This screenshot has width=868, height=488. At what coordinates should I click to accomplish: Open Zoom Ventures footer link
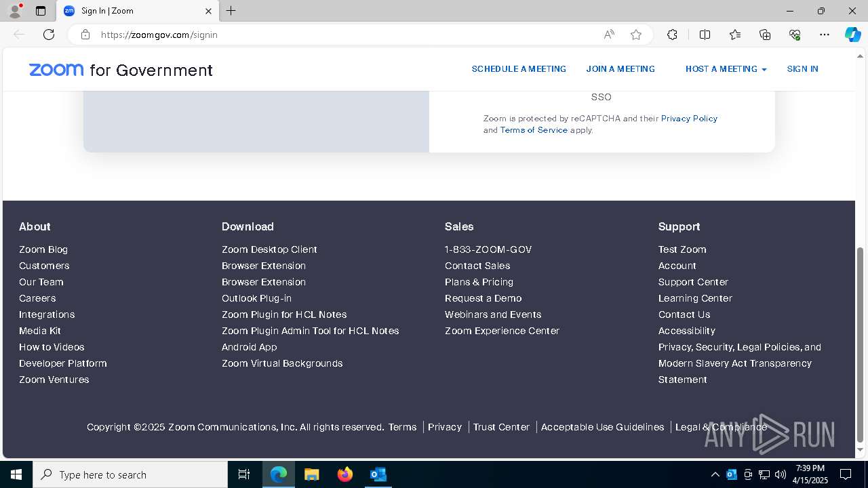pyautogui.click(x=54, y=380)
